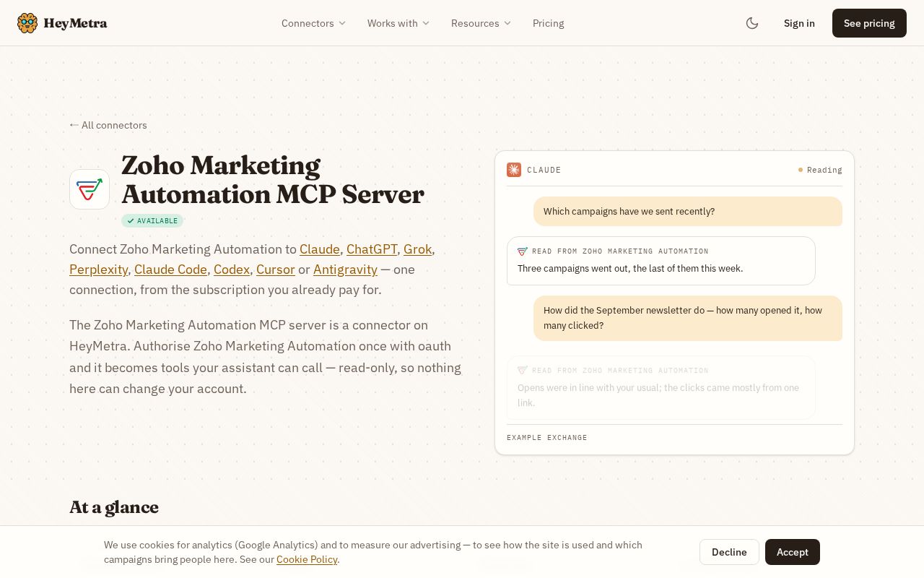Accept cookies in the banner
Screen dimensions: 924x578
coord(793,552)
